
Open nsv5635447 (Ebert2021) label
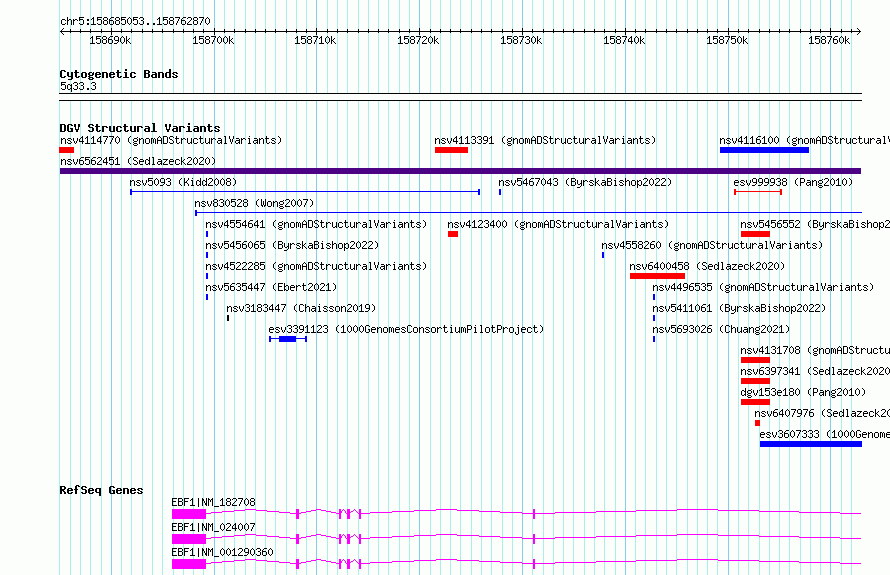pos(271,287)
